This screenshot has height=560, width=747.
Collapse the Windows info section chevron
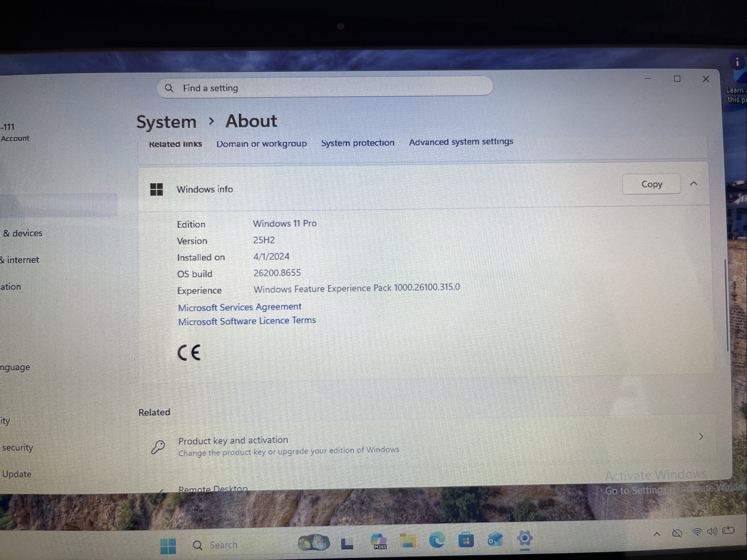pos(694,184)
